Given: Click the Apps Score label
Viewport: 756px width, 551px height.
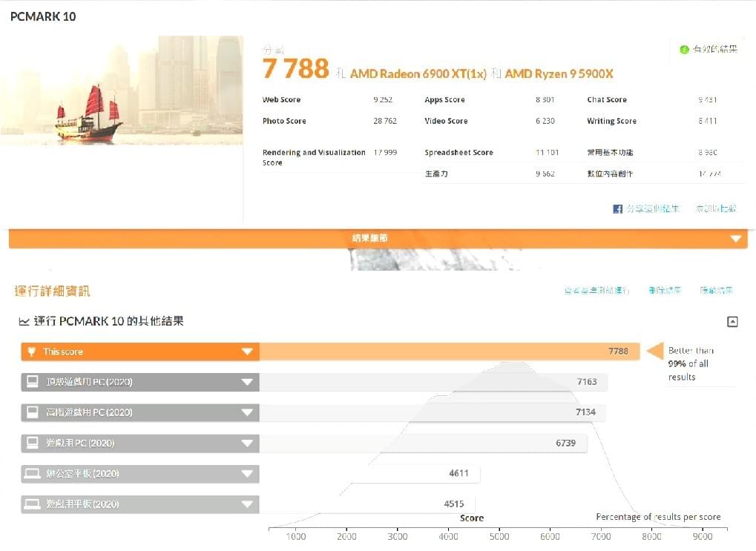Looking at the screenshot, I should click(444, 100).
